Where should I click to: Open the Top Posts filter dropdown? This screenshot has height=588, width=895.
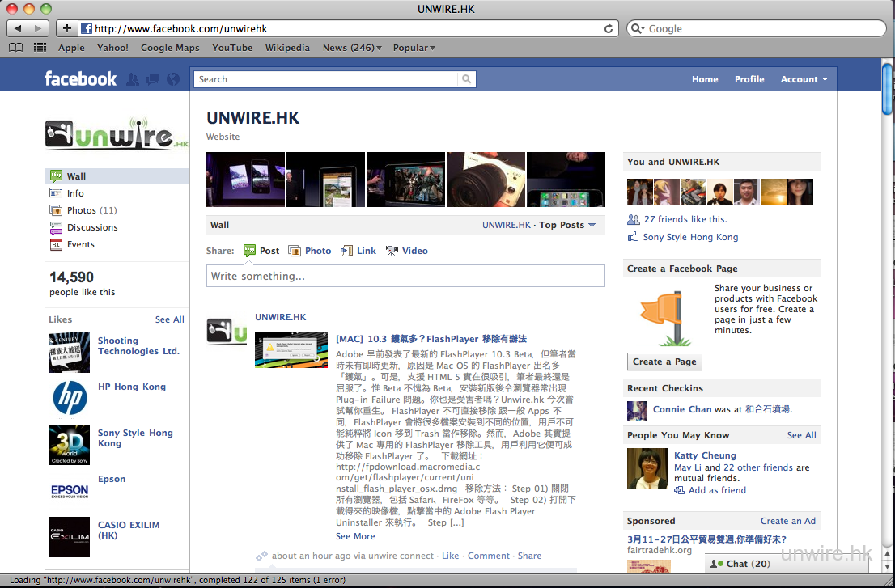pos(567,225)
